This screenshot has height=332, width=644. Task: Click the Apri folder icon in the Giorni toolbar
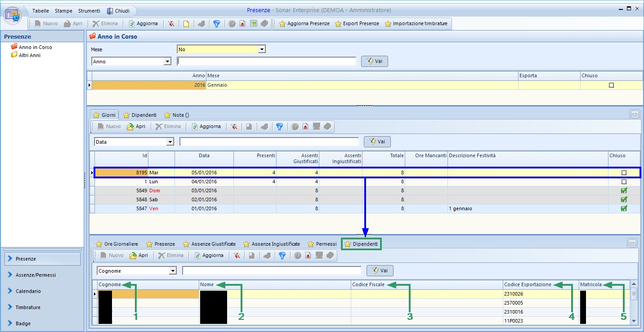click(131, 127)
